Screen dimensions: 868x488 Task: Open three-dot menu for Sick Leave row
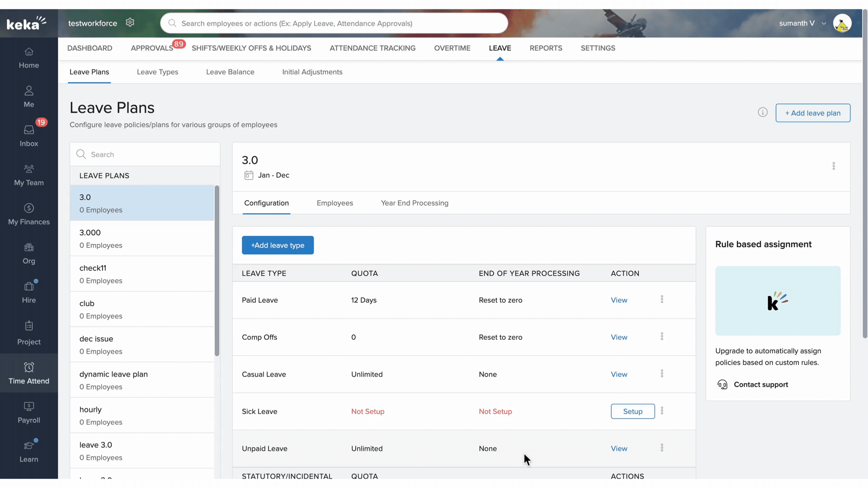[662, 411]
